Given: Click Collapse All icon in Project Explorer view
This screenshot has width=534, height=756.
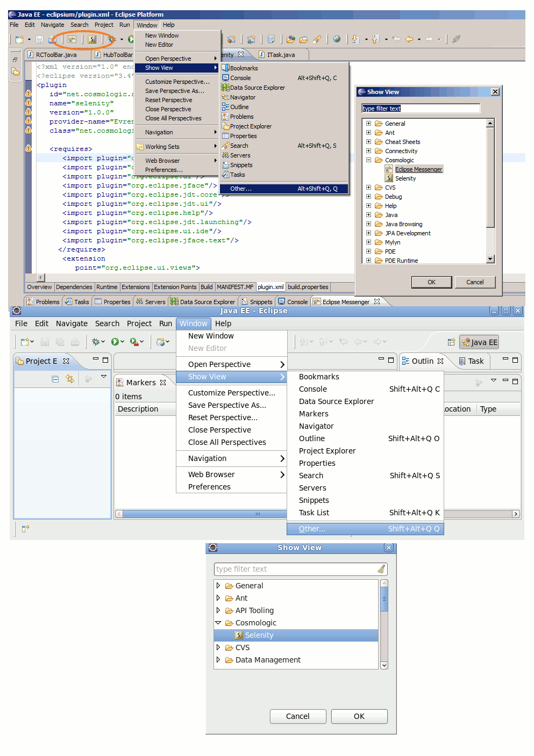Looking at the screenshot, I should [x=55, y=379].
